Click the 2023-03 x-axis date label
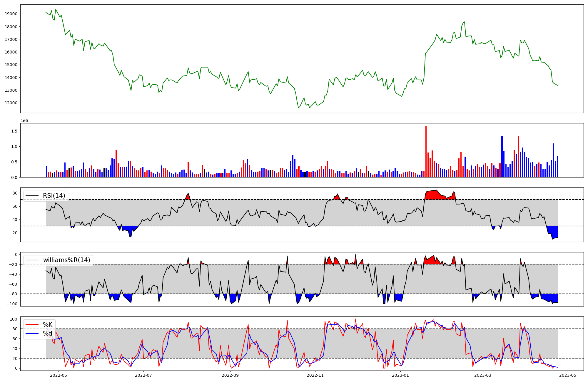The width and height of the screenshot is (588, 382). pyautogui.click(x=483, y=375)
